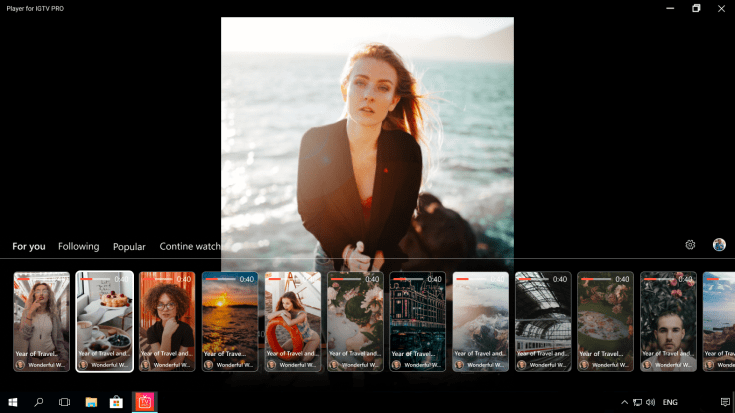Switch to the For you tab
This screenshot has height=413, width=735.
click(29, 246)
